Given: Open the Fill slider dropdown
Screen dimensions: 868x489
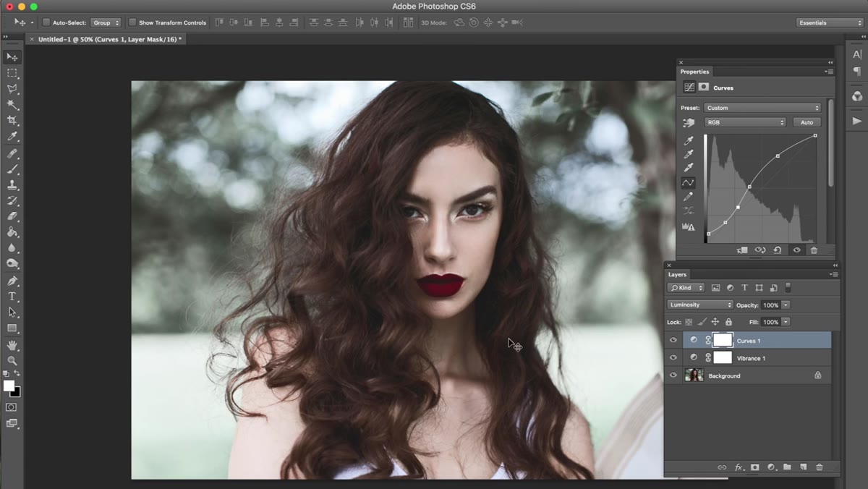Looking at the screenshot, I should (x=786, y=322).
